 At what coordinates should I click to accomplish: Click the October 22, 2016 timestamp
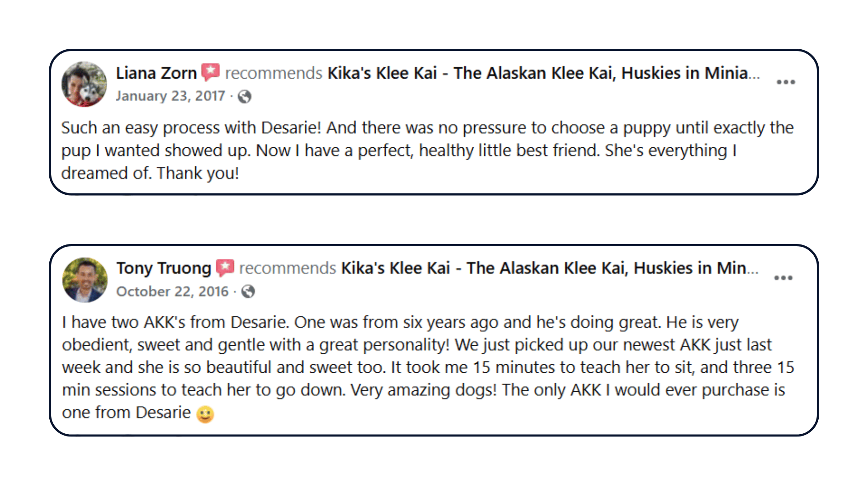[173, 291]
